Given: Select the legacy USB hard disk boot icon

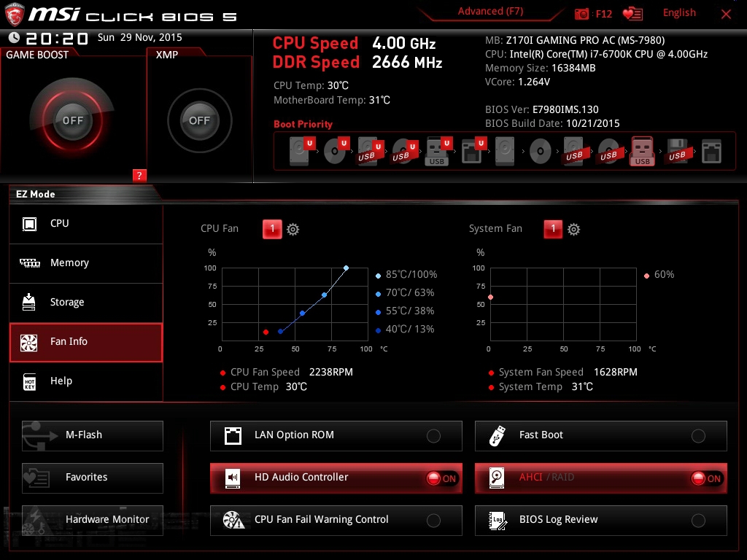Looking at the screenshot, I should click(x=575, y=152).
